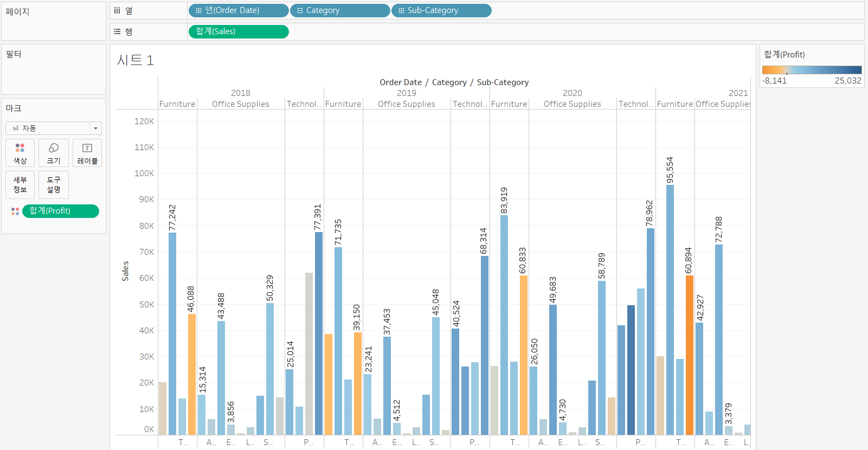
Task: Click the sheet title 시트 1
Action: [x=136, y=60]
